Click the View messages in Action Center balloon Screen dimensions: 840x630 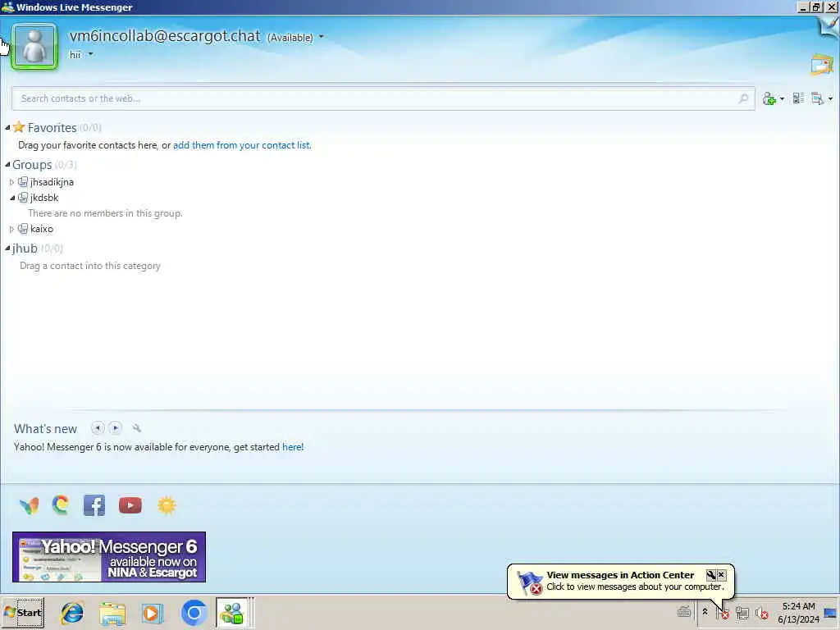[x=621, y=581]
